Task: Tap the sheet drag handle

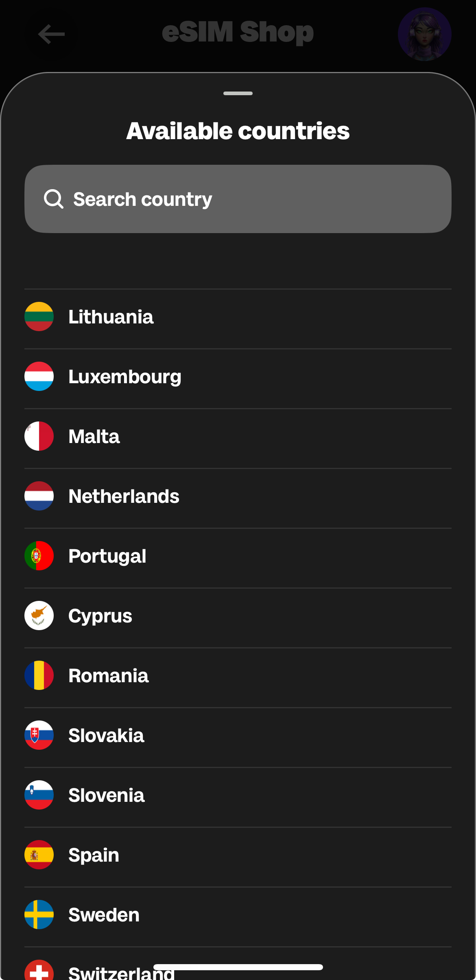Action: (x=238, y=94)
